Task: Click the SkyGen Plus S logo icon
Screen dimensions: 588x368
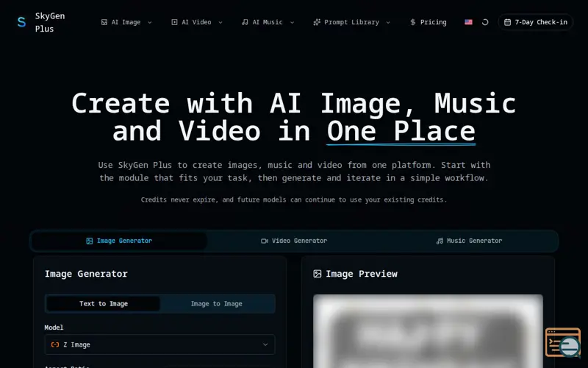Action: coord(22,22)
